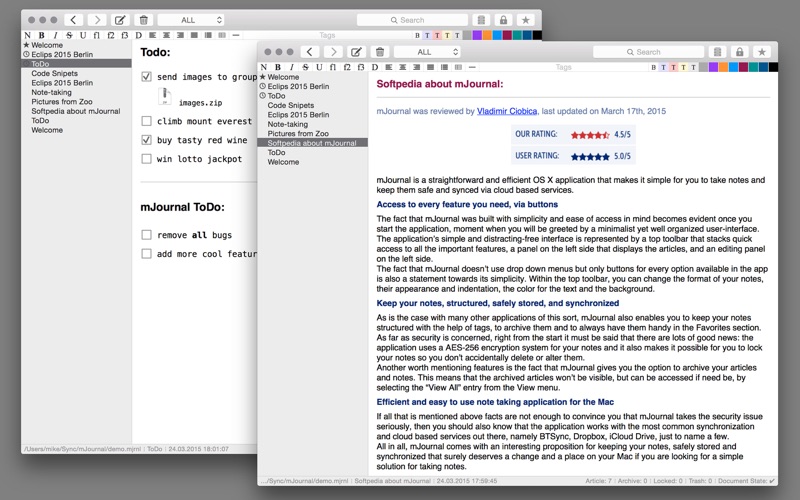The image size is (800, 500).
Task: Apply f3 font style in Softpedia window
Action: [361, 67]
